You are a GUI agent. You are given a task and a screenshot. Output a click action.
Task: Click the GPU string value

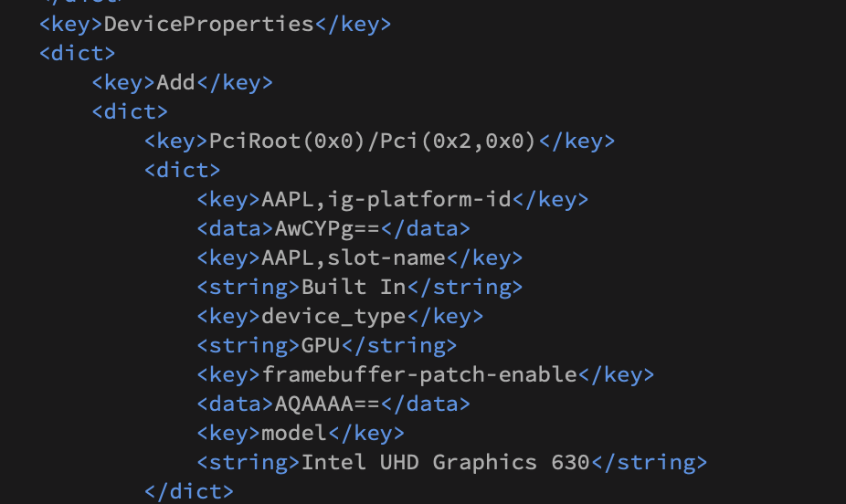321,345
